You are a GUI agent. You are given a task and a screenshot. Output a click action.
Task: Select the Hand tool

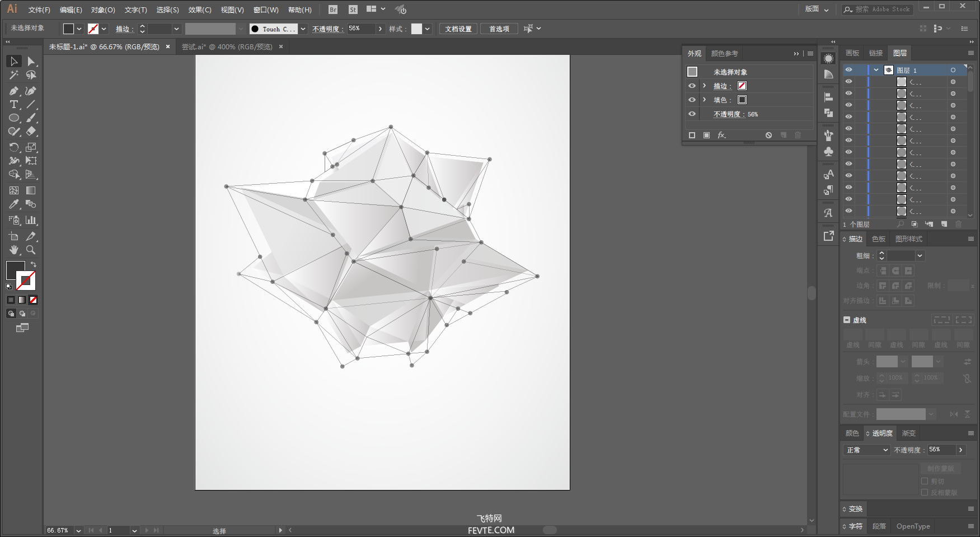click(14, 250)
